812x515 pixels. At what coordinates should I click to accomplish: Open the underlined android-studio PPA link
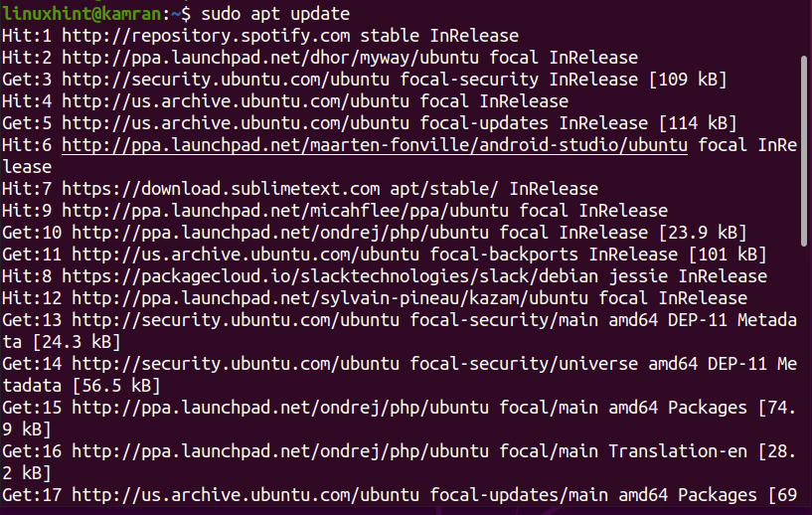pyautogui.click(x=374, y=145)
